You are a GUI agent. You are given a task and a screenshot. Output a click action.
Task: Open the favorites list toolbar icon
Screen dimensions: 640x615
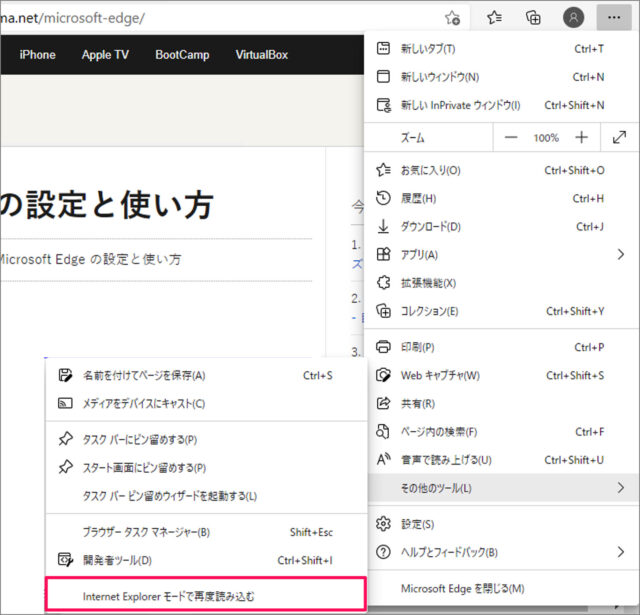click(x=494, y=18)
